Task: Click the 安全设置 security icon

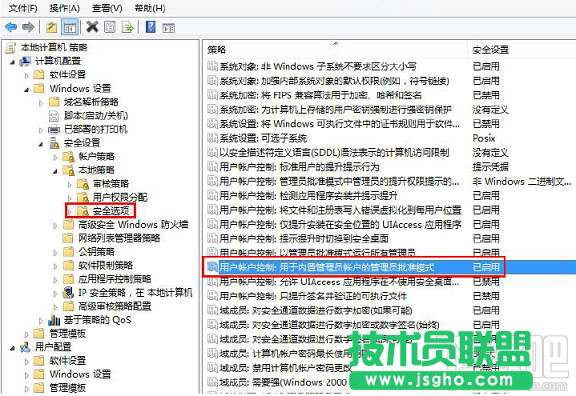Action: 54,143
